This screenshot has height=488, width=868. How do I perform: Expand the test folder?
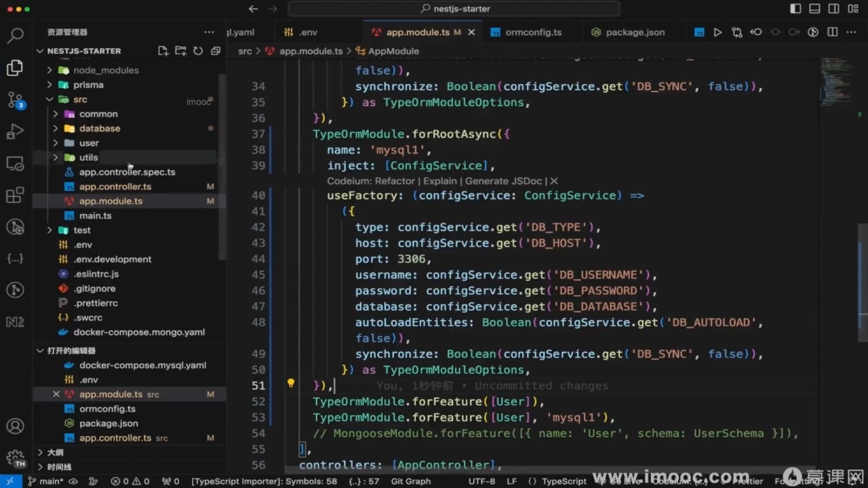(49, 230)
